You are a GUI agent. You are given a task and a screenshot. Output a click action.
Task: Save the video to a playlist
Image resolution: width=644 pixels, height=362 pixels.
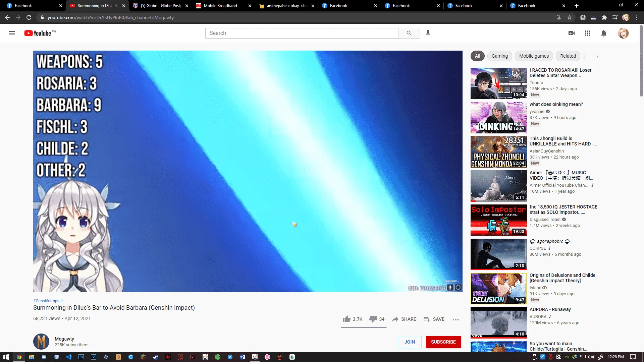[x=434, y=319]
